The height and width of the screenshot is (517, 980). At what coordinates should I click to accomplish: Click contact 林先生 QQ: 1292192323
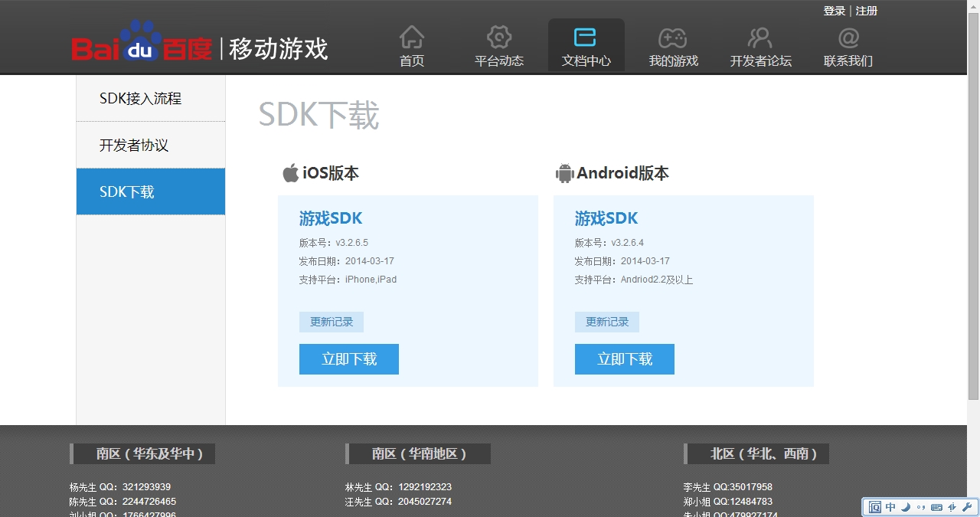point(398,487)
